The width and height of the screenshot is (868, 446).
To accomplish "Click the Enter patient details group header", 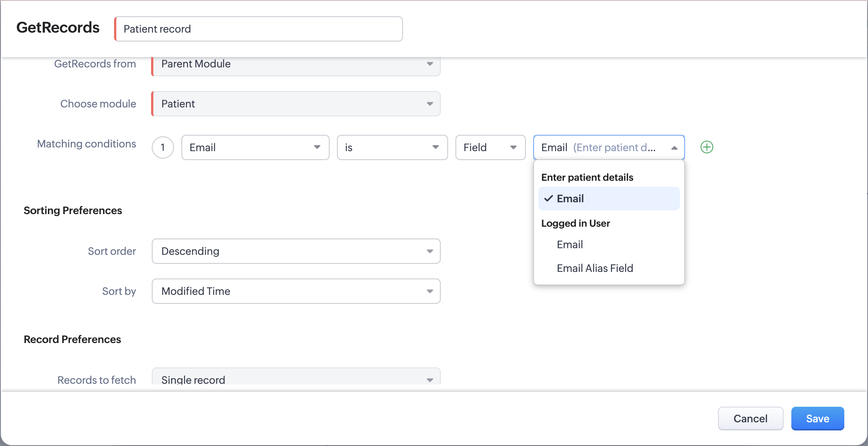I will [x=587, y=177].
